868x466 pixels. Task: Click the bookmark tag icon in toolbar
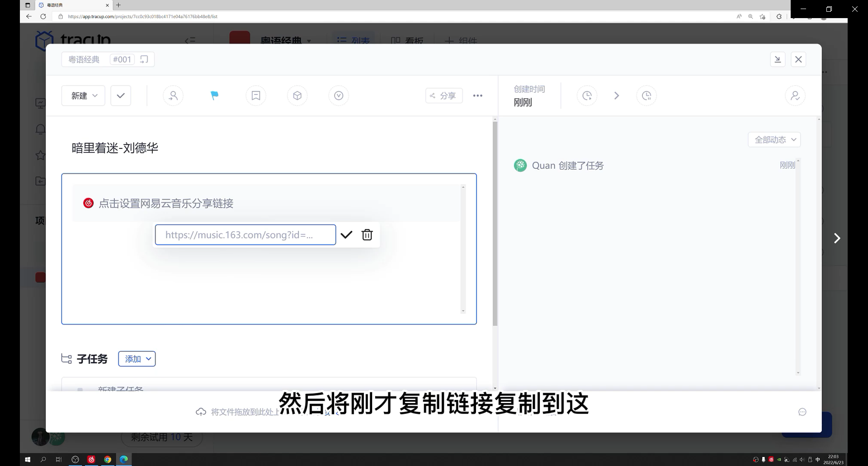(256, 95)
